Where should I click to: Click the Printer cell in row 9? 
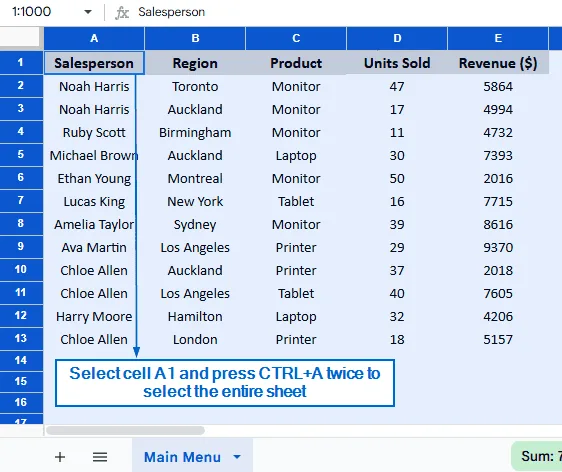click(296, 248)
